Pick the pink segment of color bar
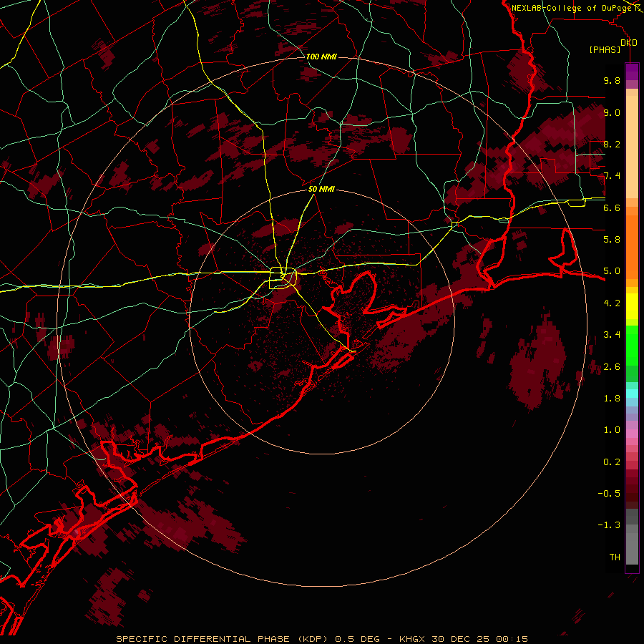Image resolution: width=644 pixels, height=644 pixels. 632,434
